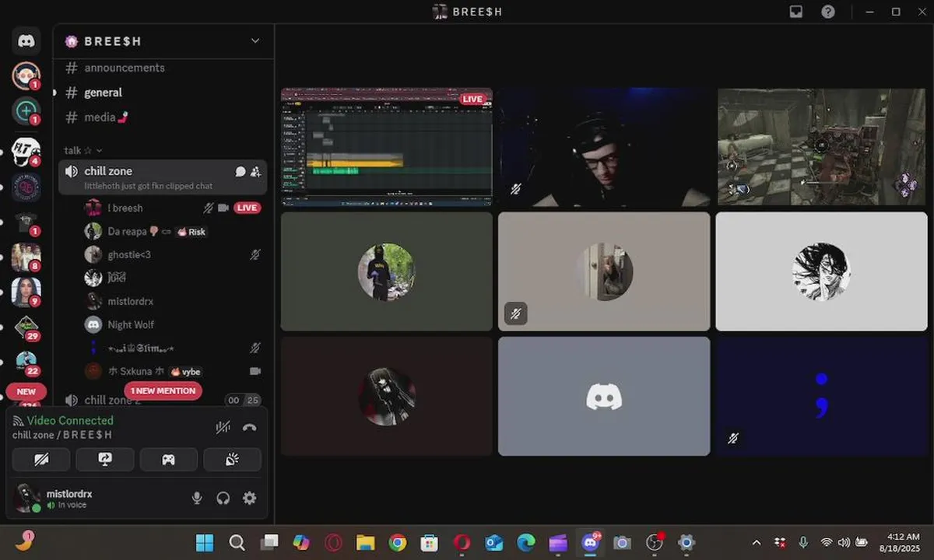
Task: Disconnect from voice with hang-up icon
Action: (x=249, y=427)
